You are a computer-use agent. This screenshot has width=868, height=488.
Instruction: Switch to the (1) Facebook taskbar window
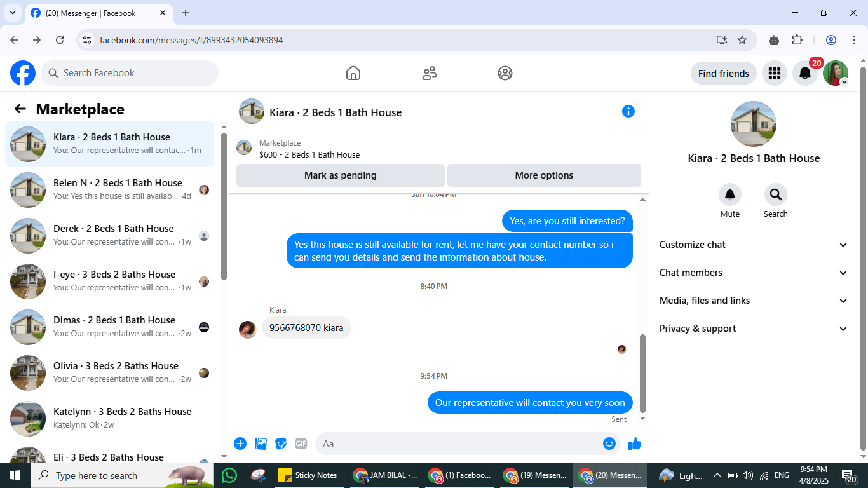(461, 475)
